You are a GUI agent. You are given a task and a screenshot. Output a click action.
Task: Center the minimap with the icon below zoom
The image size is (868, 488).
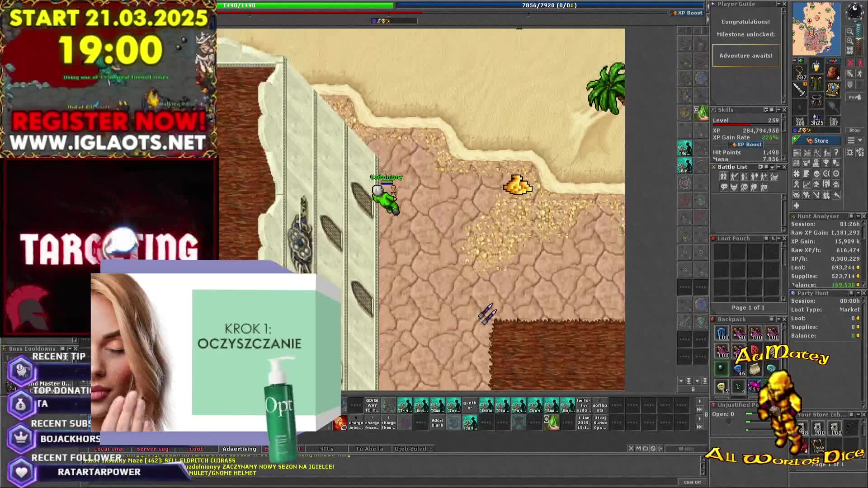(850, 50)
